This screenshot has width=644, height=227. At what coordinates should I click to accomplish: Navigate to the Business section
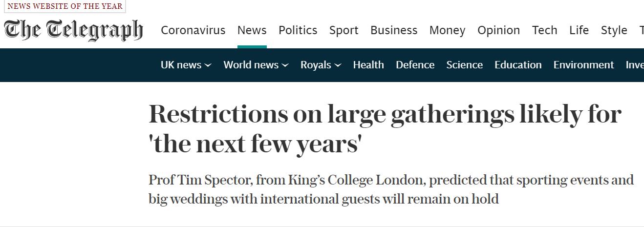click(x=394, y=30)
